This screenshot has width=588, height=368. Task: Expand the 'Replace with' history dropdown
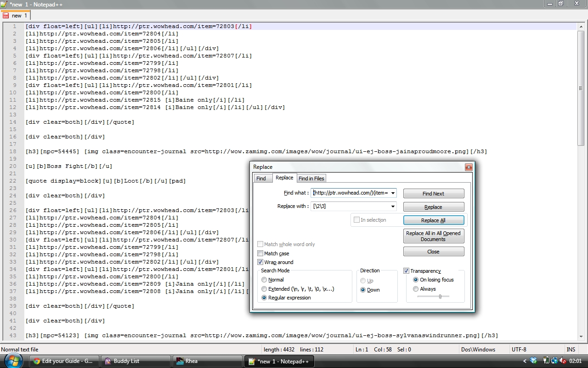tap(393, 207)
